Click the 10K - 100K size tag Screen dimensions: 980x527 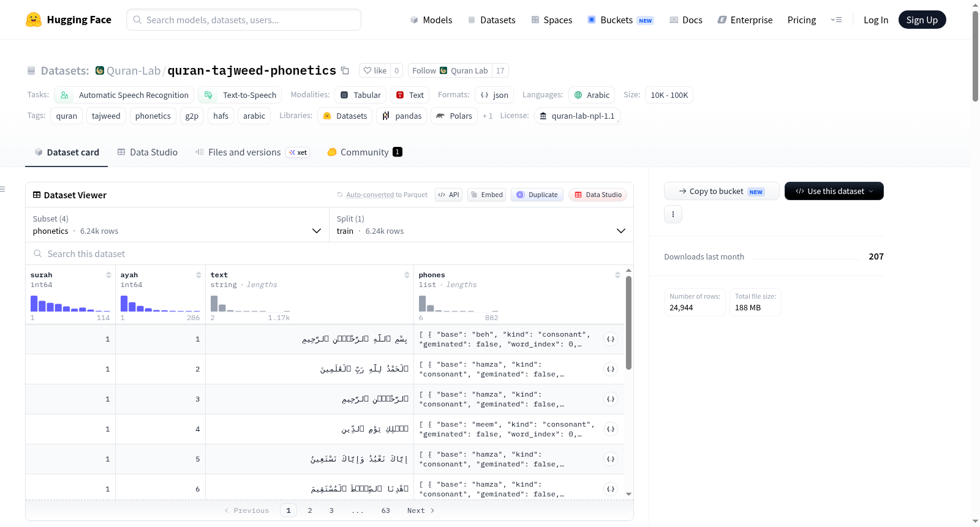pos(669,95)
